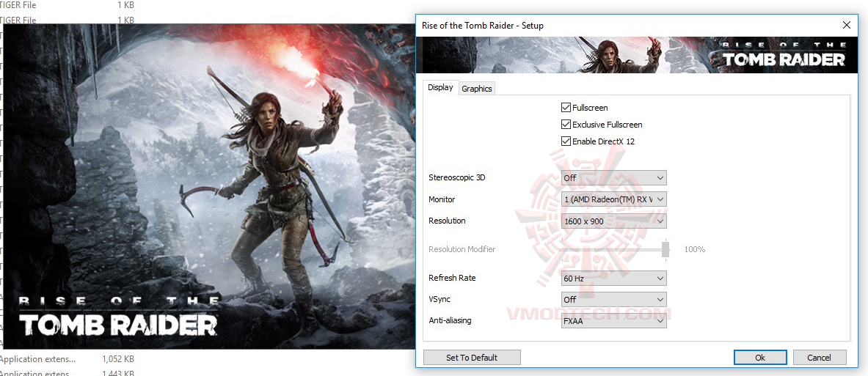This screenshot has height=376, width=868.
Task: Click the 1,052 KB file size entry
Action: point(118,359)
